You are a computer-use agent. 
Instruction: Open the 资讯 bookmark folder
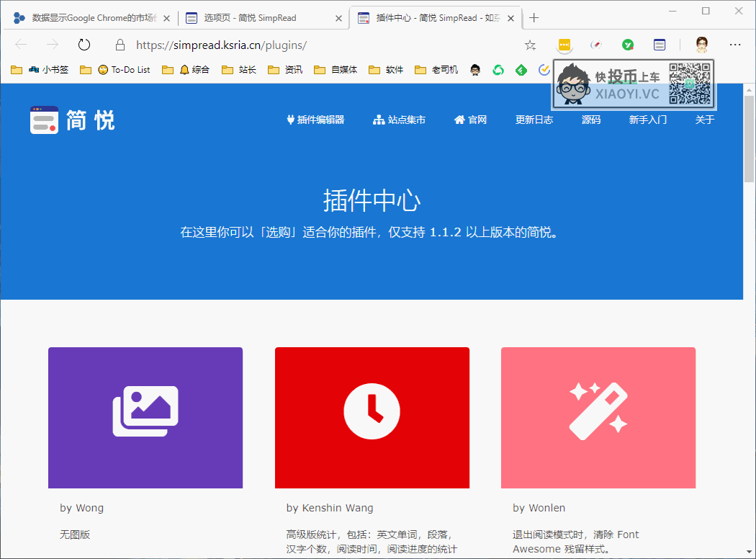pos(285,70)
